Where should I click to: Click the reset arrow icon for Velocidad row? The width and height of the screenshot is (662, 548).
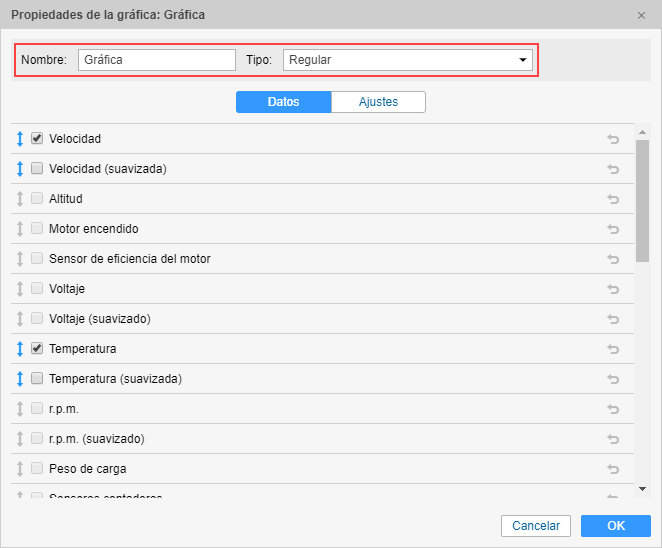pyautogui.click(x=613, y=139)
